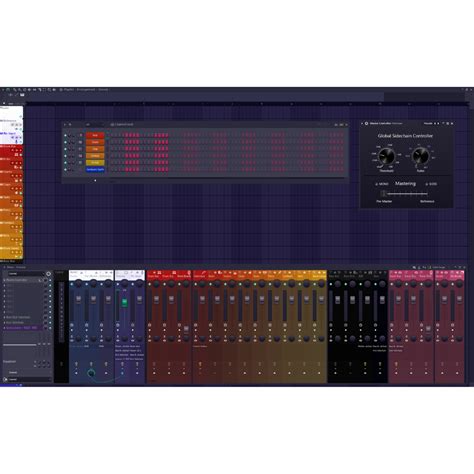The height and width of the screenshot is (474, 474).
Task: Click the Threshold knob in Global Sidechain Controller
Action: tap(387, 155)
